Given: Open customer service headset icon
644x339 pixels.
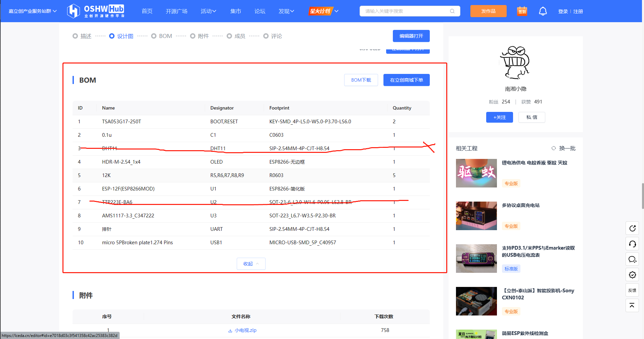Looking at the screenshot, I should point(632,244).
